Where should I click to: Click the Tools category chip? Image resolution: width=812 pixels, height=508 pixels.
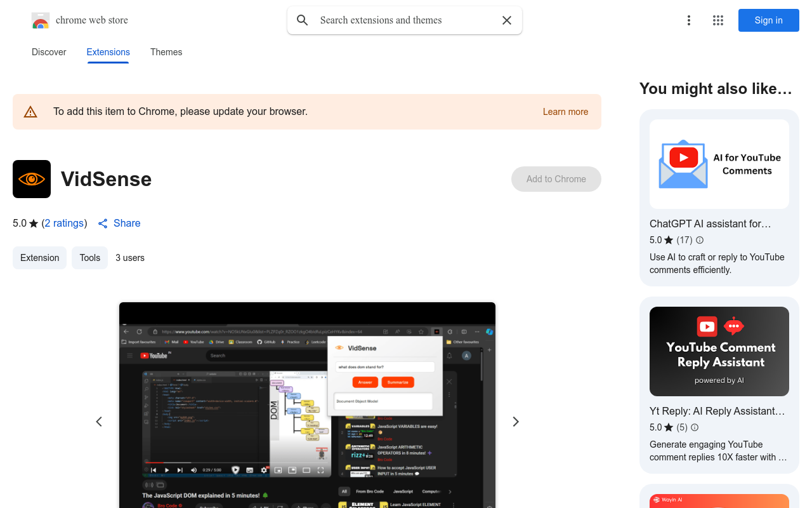[90, 258]
